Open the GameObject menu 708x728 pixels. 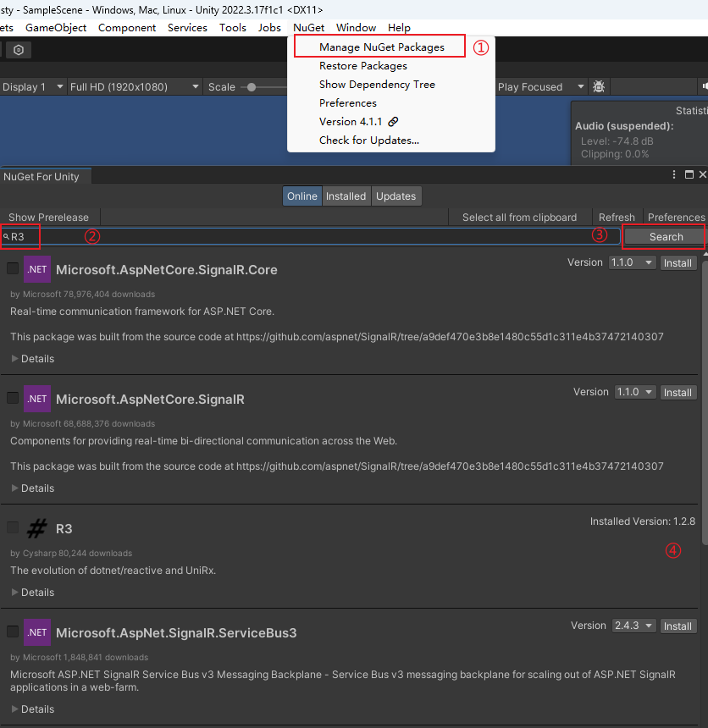[x=56, y=28]
